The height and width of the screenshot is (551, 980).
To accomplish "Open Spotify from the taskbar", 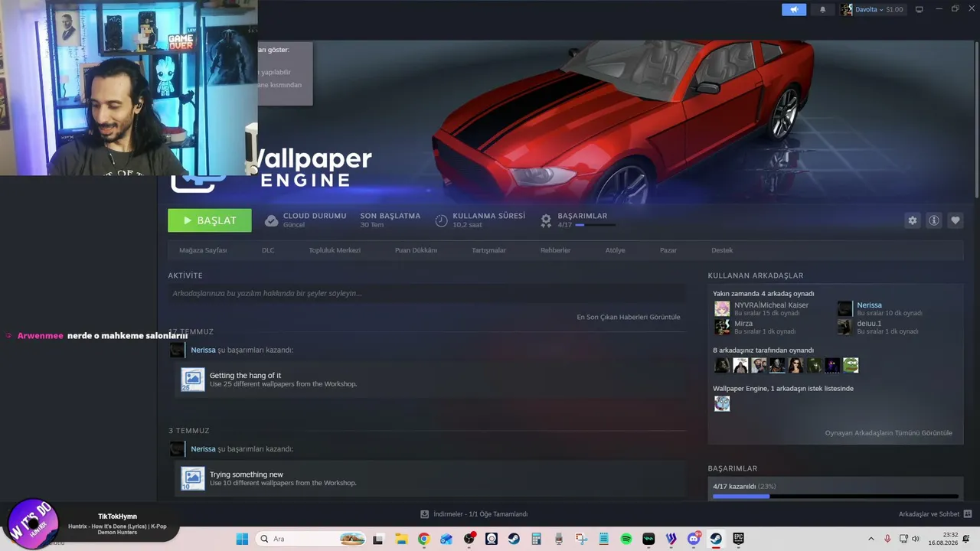I will 626,539.
